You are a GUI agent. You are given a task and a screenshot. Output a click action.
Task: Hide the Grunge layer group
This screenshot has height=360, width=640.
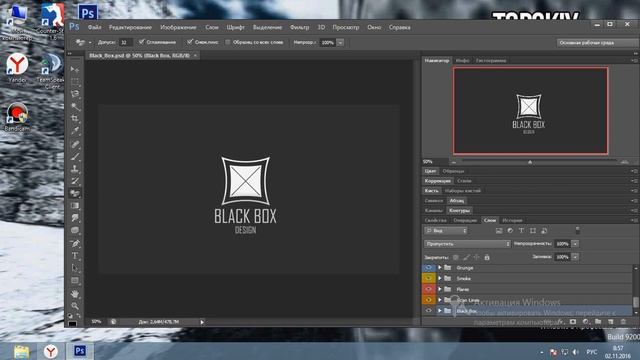coord(429,268)
